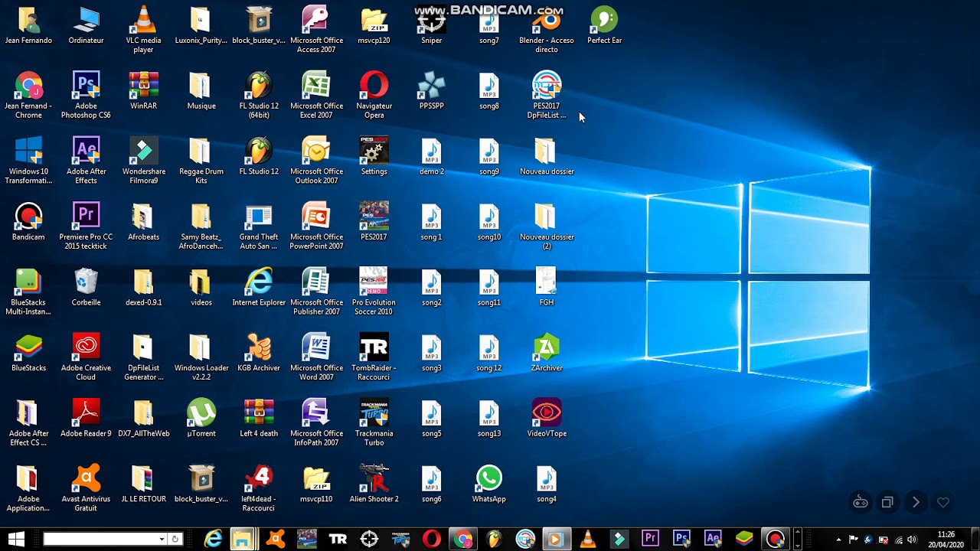
Task: Select the song7 MP3 file
Action: click(x=488, y=24)
